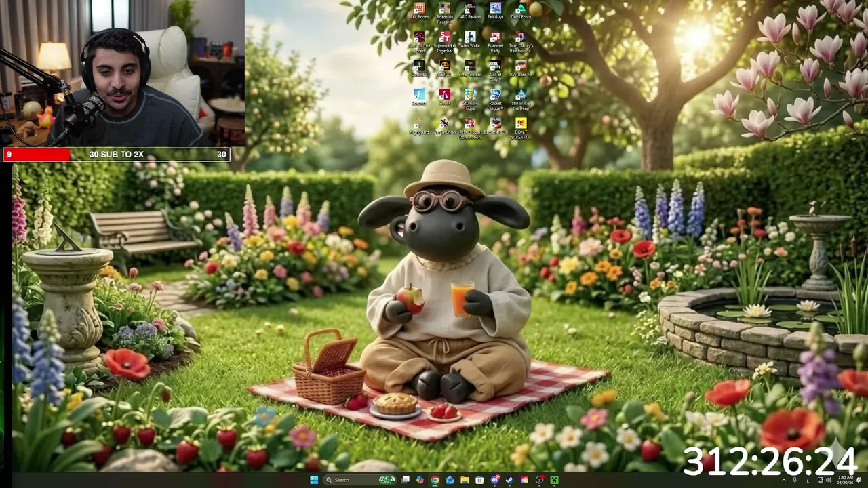Open Steam from the taskbar

(509, 480)
